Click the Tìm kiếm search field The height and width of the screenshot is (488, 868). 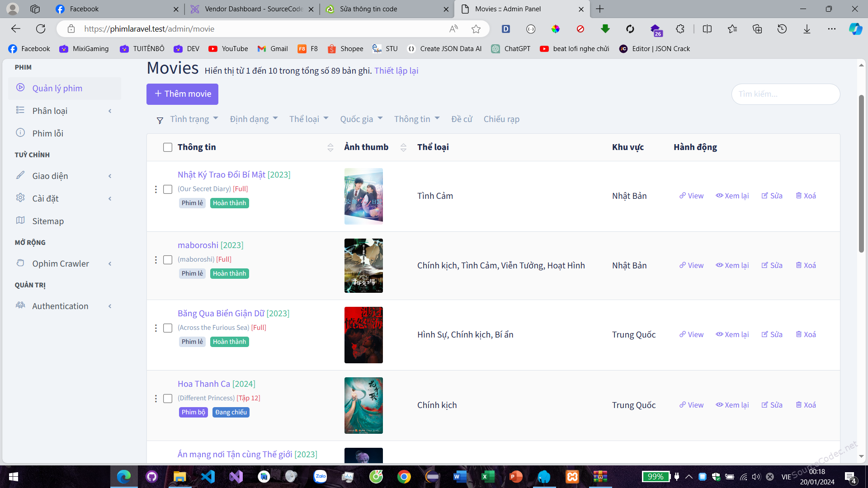(786, 94)
